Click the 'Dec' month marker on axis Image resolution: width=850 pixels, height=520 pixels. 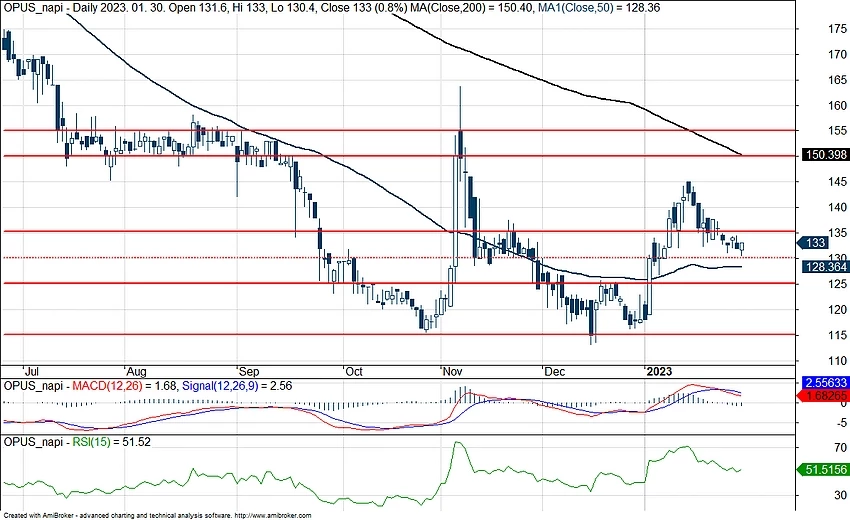pos(551,370)
